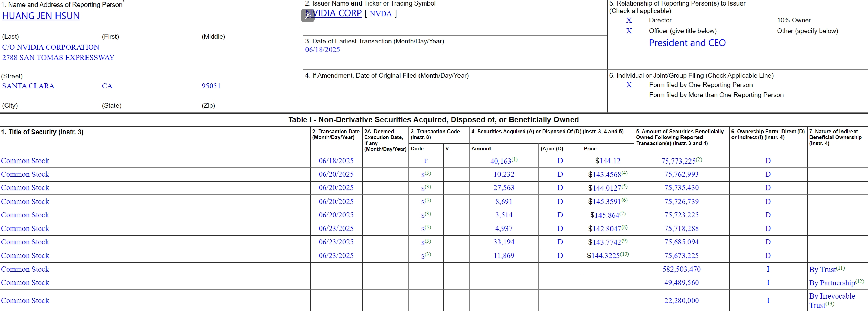Open footnote (4) next to price $143.4568
Screen dimensions: 868x311
coord(624,173)
